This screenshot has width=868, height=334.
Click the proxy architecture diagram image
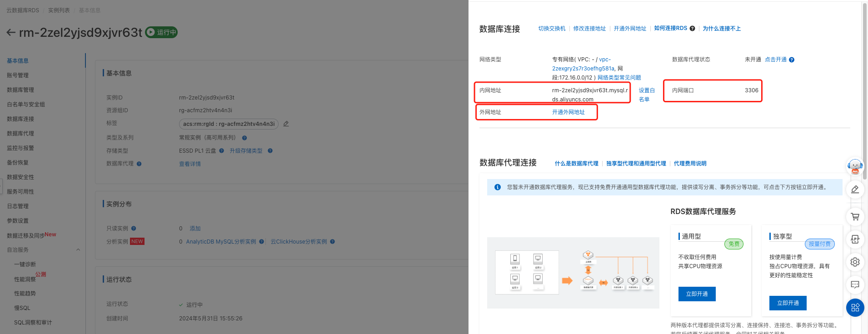pyautogui.click(x=573, y=273)
